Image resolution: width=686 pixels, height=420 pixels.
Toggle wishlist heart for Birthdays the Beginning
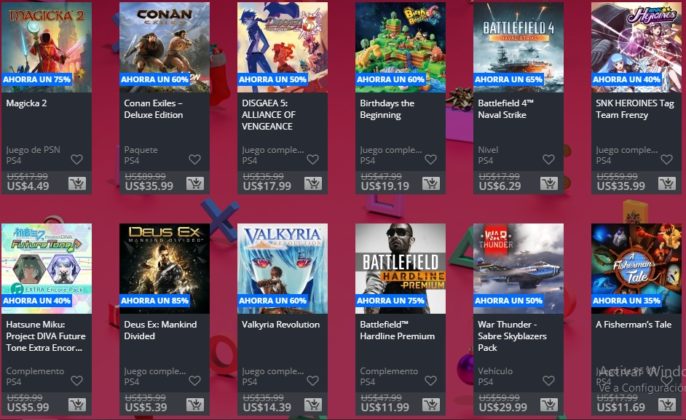430,159
